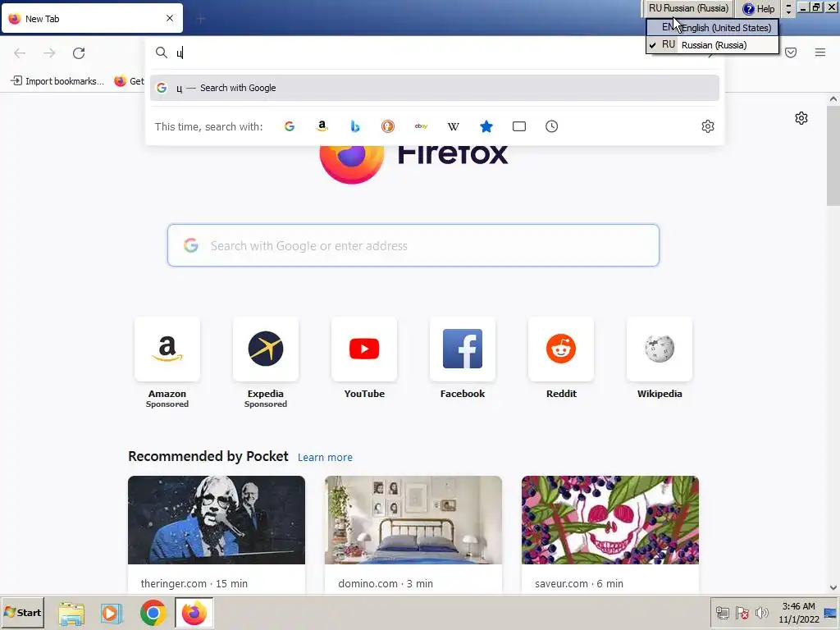Open volume speaker tray icon

pos(761,613)
